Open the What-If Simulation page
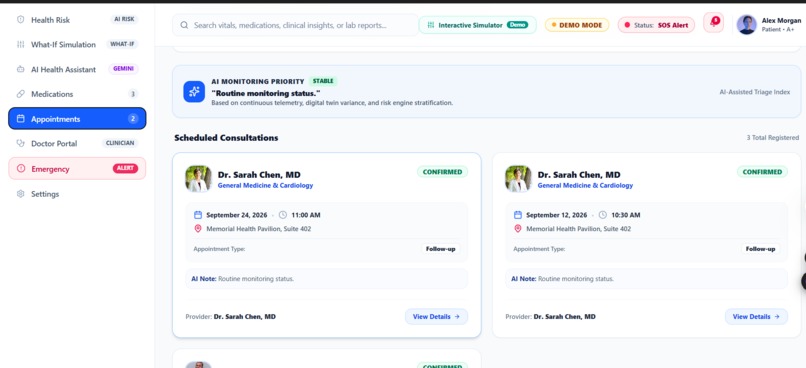 (x=77, y=44)
